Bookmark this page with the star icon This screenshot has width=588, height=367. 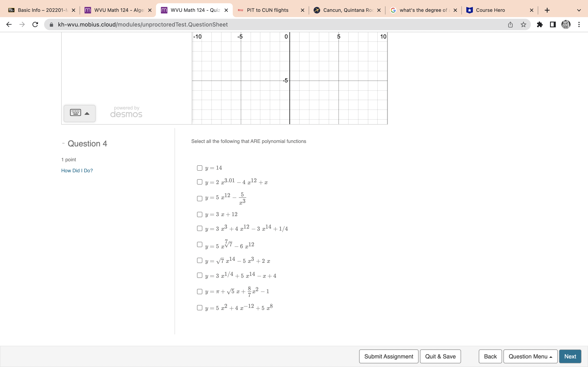(x=523, y=24)
